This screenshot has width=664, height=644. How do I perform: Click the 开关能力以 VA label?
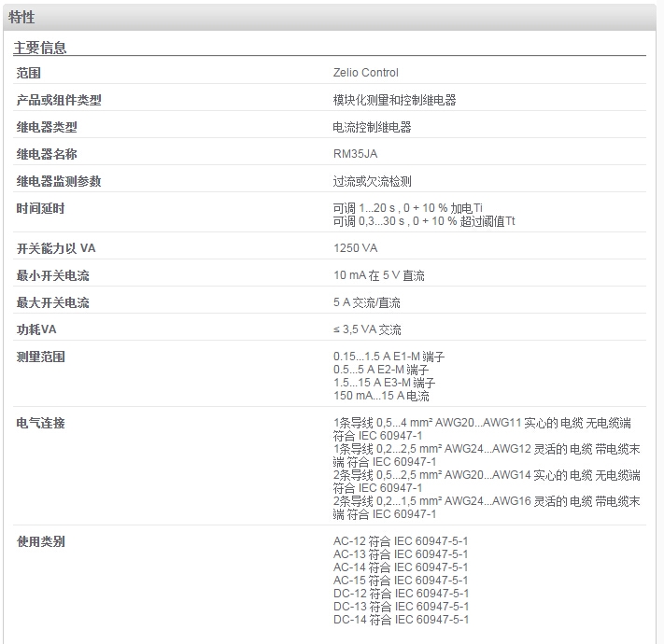[x=56, y=248]
